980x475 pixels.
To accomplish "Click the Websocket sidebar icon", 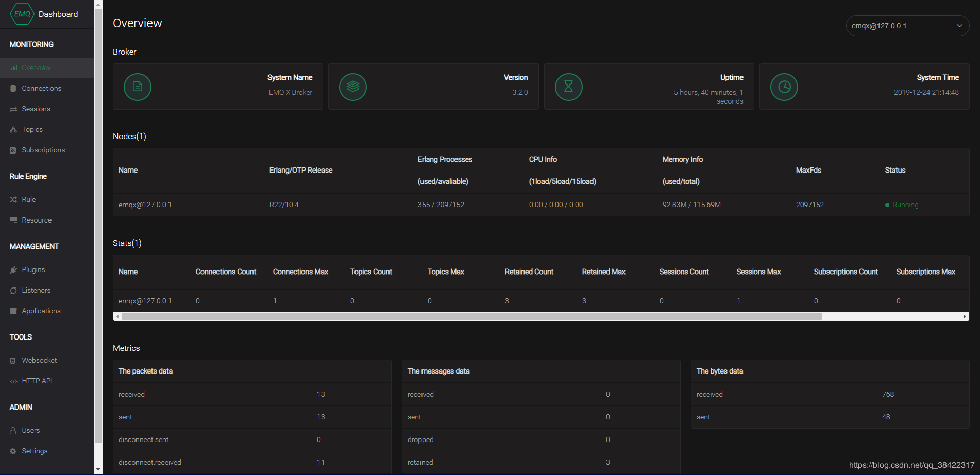I will point(13,361).
